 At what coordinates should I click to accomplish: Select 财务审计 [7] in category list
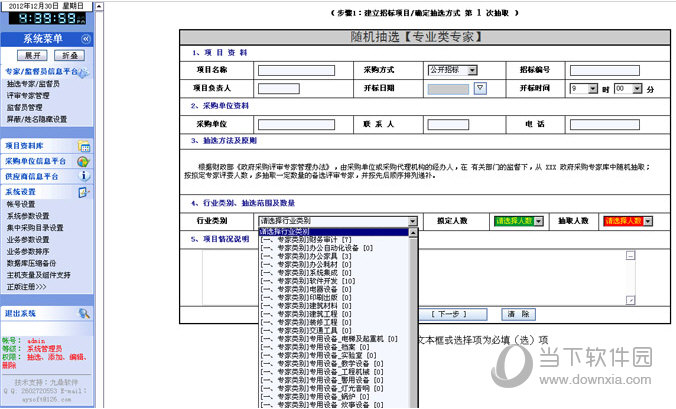coord(334,240)
